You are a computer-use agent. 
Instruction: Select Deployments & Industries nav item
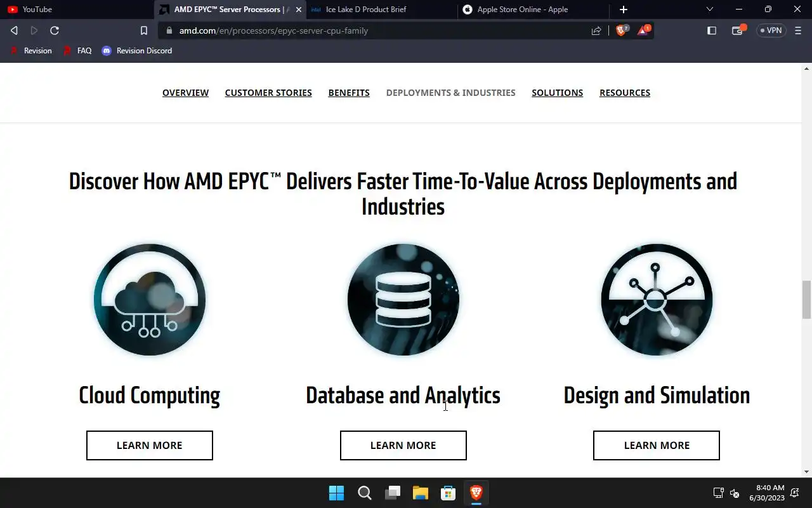[451, 93]
